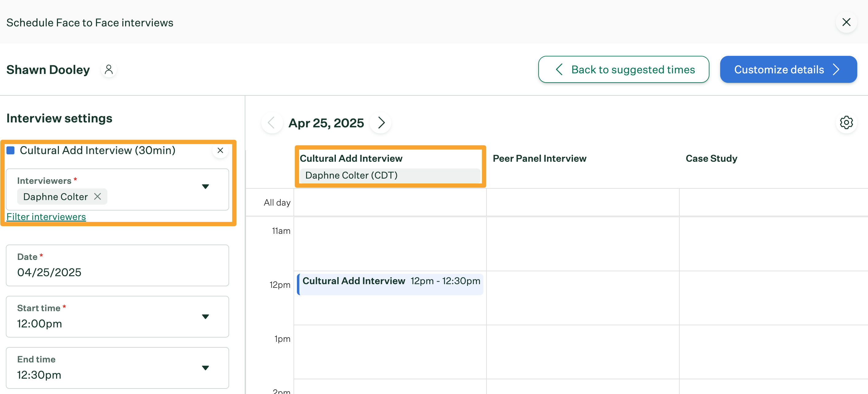Select the Peer Panel Interview column header
The width and height of the screenshot is (868, 394).
coord(540,158)
